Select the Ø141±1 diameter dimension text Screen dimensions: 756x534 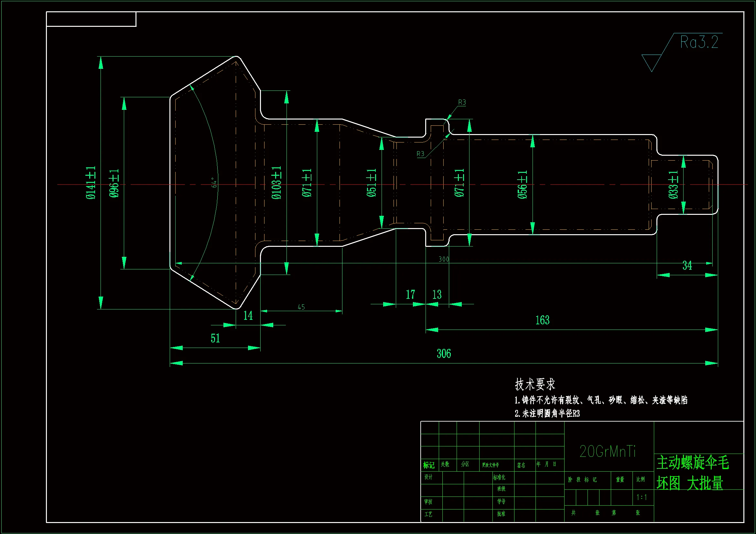coord(91,183)
